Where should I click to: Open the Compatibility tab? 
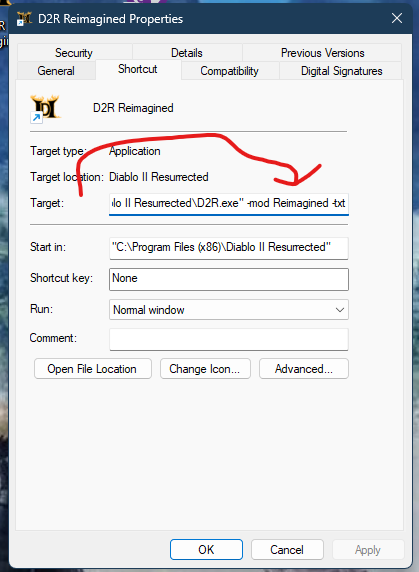tap(229, 71)
